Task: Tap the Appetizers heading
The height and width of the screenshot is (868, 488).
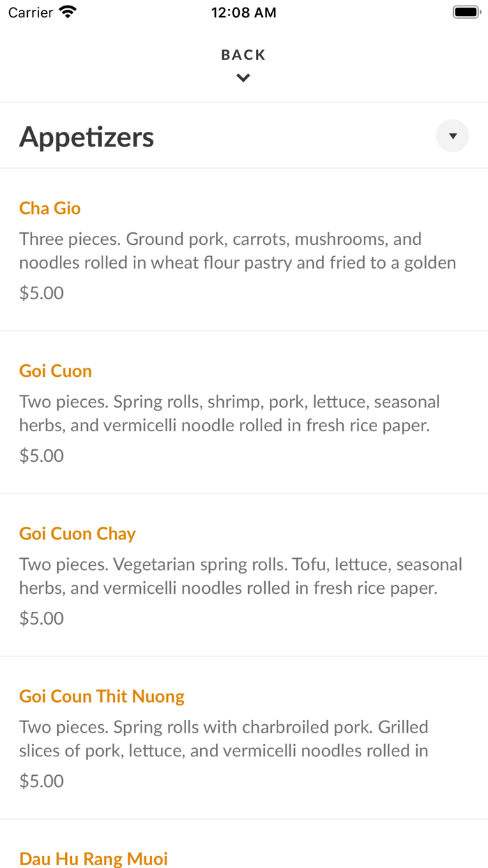Action: click(86, 137)
